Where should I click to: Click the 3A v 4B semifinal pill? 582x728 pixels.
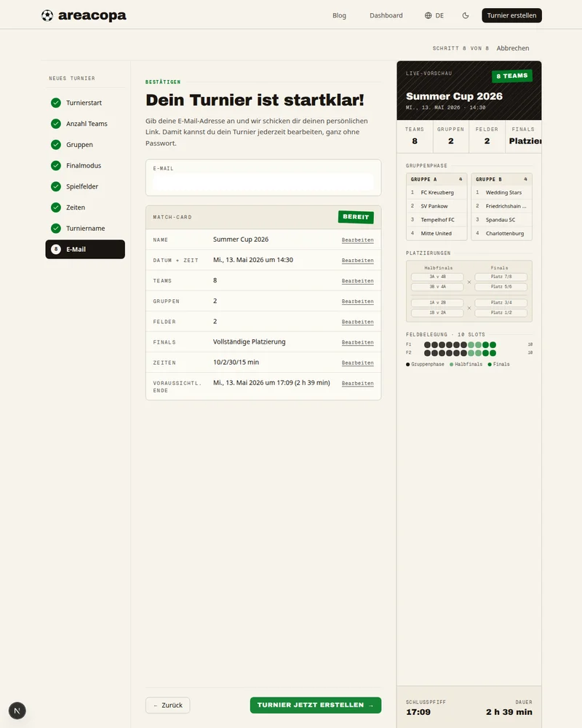tap(437, 277)
